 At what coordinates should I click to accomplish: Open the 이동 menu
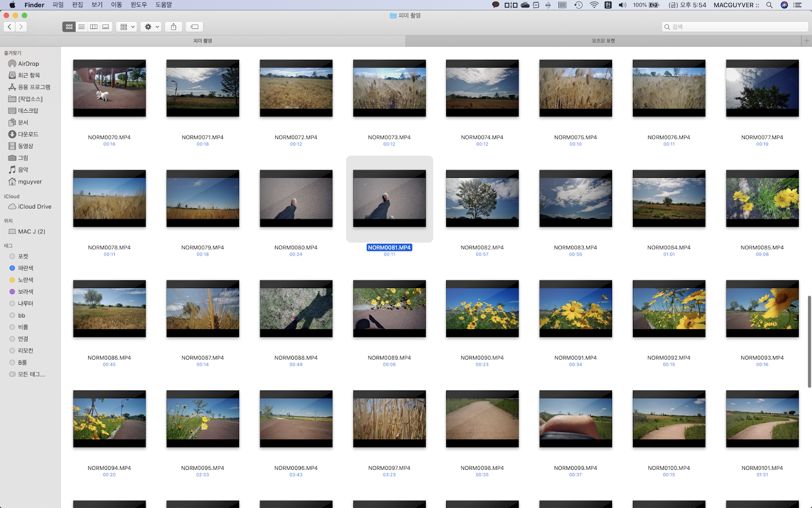click(117, 5)
